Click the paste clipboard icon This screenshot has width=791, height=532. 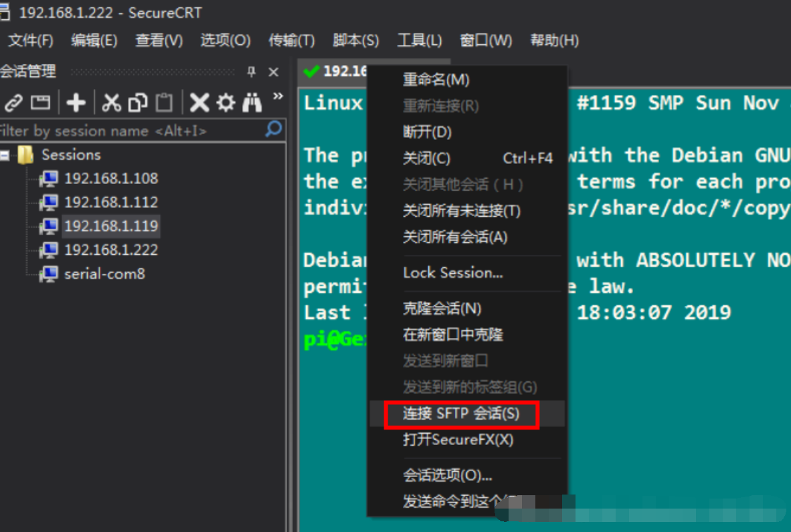164,103
